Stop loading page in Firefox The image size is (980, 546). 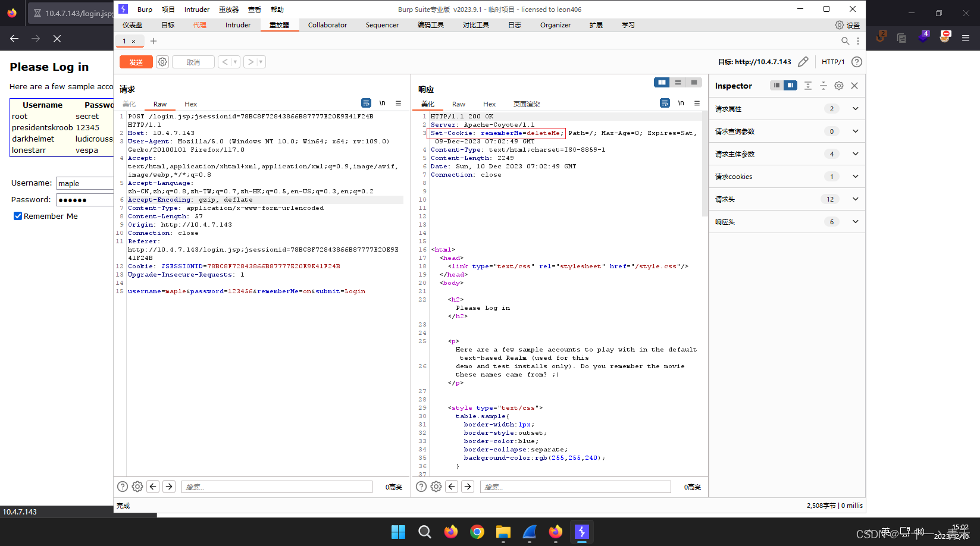(x=57, y=39)
